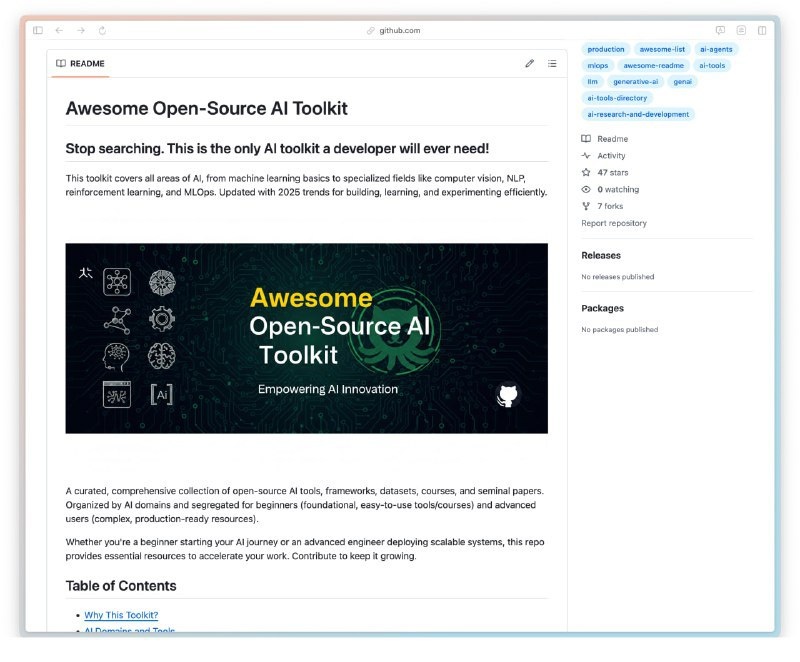Go back with the left arrow
This screenshot has height=662, width=800.
pyautogui.click(x=59, y=30)
